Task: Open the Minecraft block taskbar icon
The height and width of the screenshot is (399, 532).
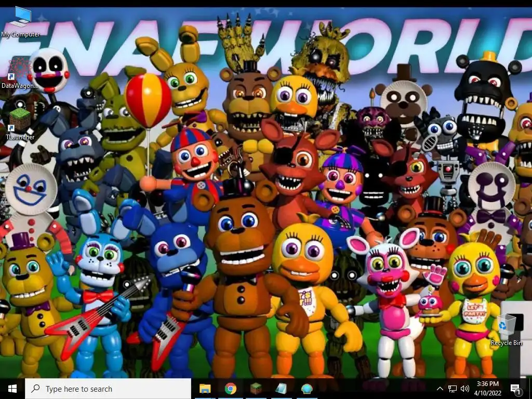Action: (x=256, y=389)
